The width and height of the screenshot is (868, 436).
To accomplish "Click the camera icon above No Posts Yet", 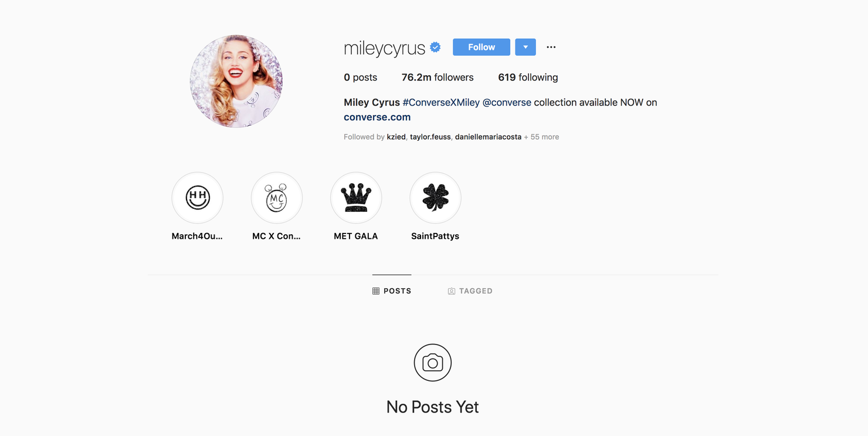I will point(433,363).
